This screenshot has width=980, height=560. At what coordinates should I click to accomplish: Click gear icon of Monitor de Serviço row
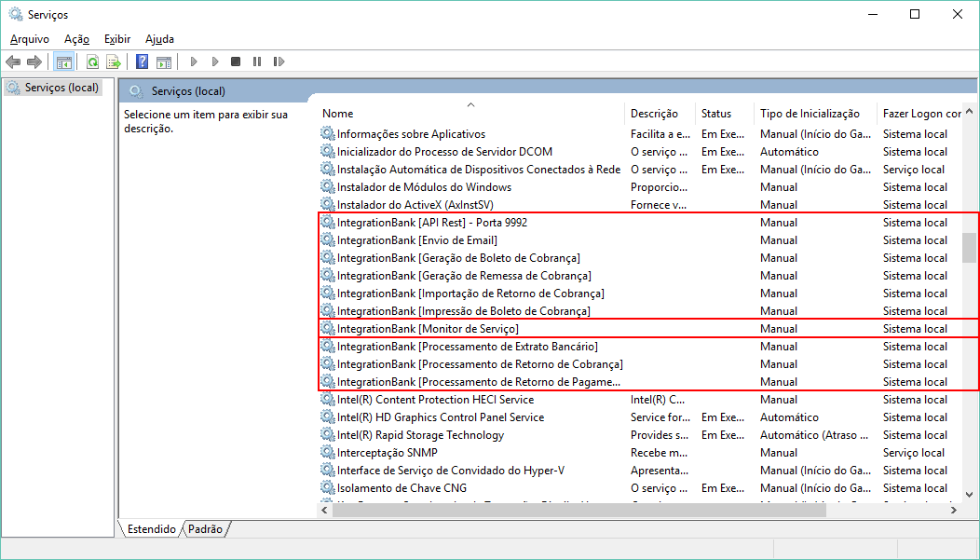point(328,328)
